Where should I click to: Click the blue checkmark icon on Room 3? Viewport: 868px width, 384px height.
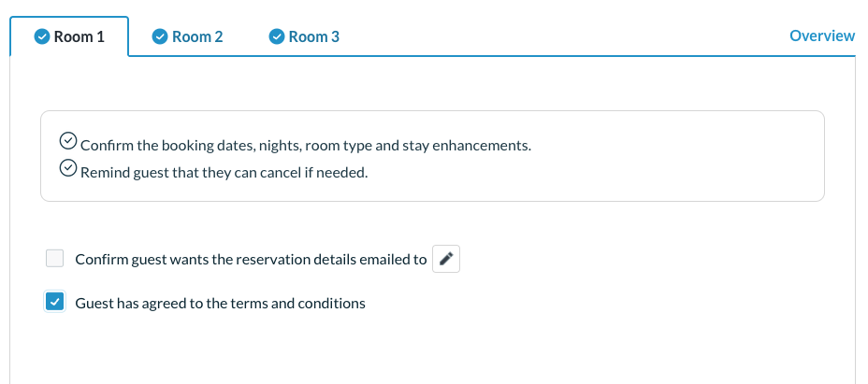(276, 36)
